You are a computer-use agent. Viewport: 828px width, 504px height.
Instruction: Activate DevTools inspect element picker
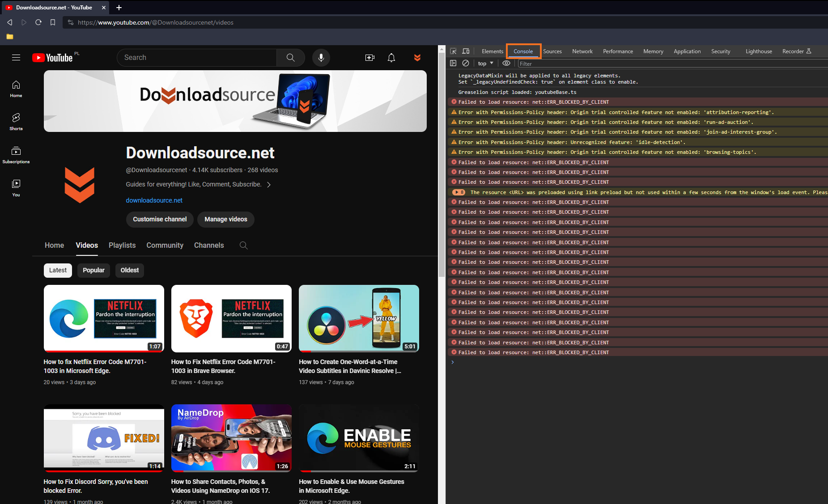[x=453, y=51]
